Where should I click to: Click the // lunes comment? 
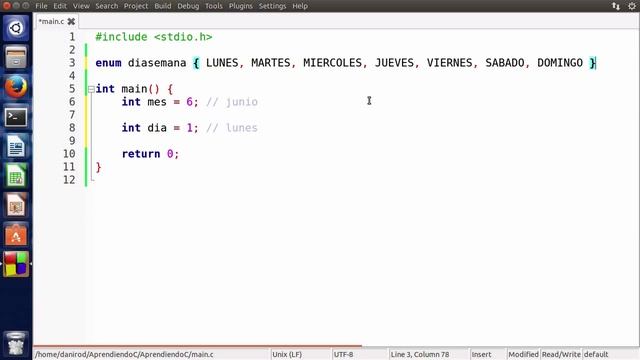click(232, 128)
